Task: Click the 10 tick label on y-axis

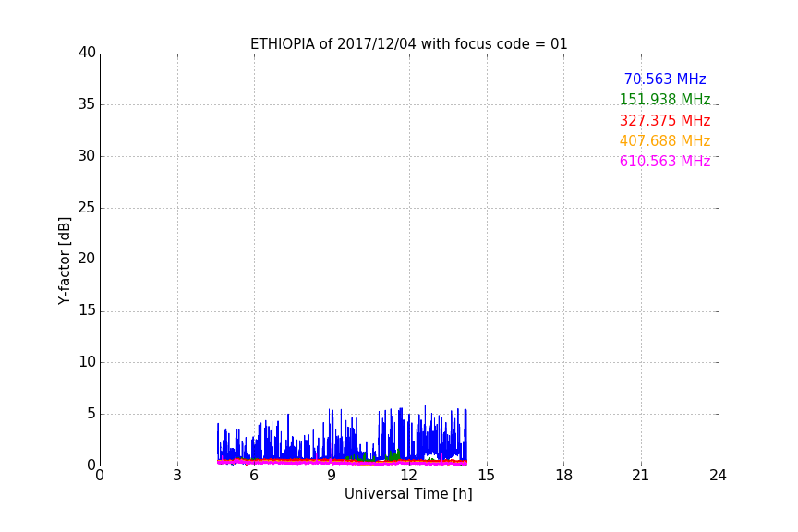Action: tap(87, 362)
